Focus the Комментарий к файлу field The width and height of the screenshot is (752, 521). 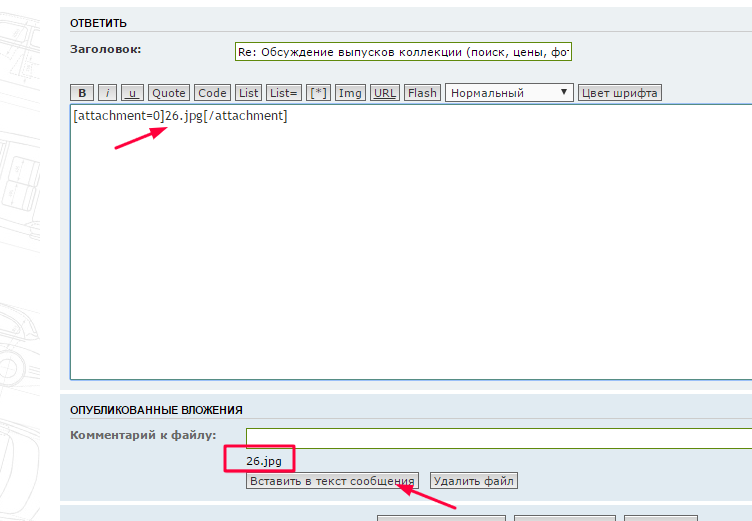click(x=498, y=438)
